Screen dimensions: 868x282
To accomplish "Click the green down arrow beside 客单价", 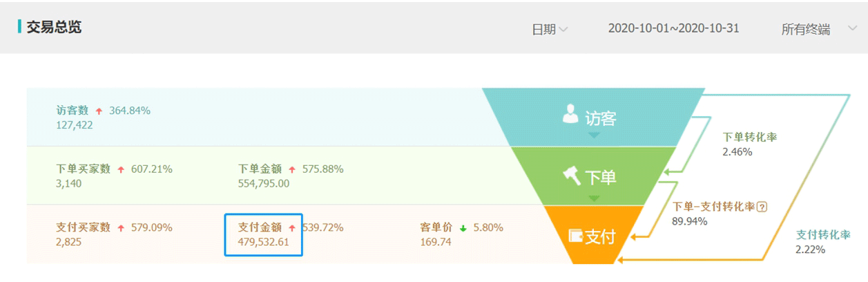I will [463, 228].
